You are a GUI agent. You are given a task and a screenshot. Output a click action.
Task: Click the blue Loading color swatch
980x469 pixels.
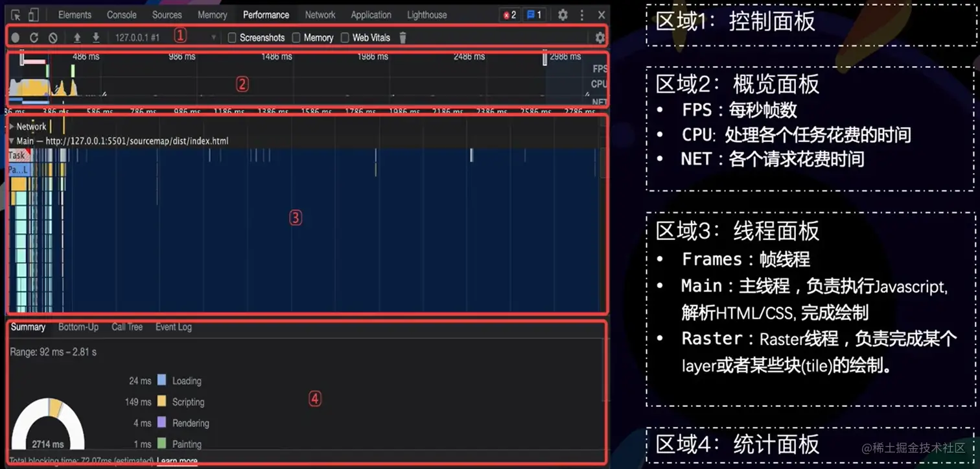point(162,381)
